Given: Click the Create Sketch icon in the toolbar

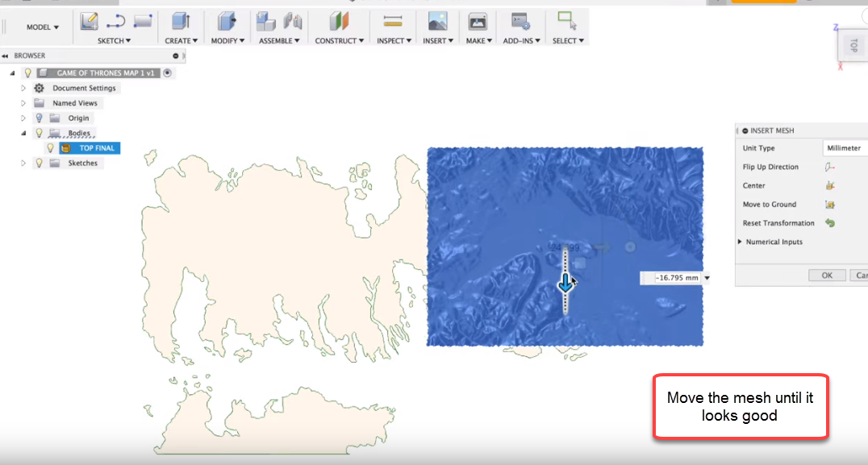Looking at the screenshot, I should [x=89, y=22].
